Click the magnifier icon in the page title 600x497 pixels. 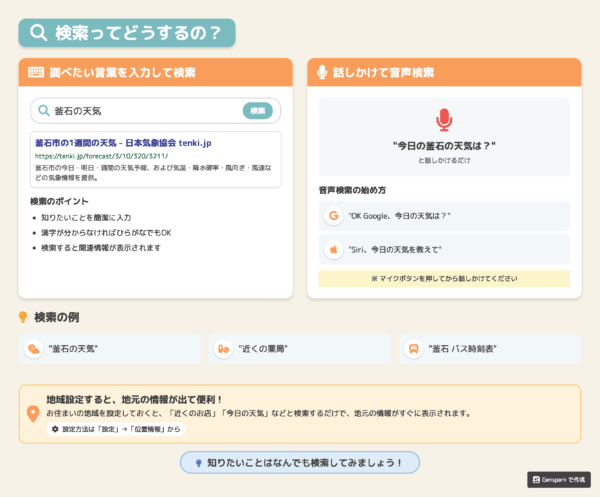(x=39, y=33)
